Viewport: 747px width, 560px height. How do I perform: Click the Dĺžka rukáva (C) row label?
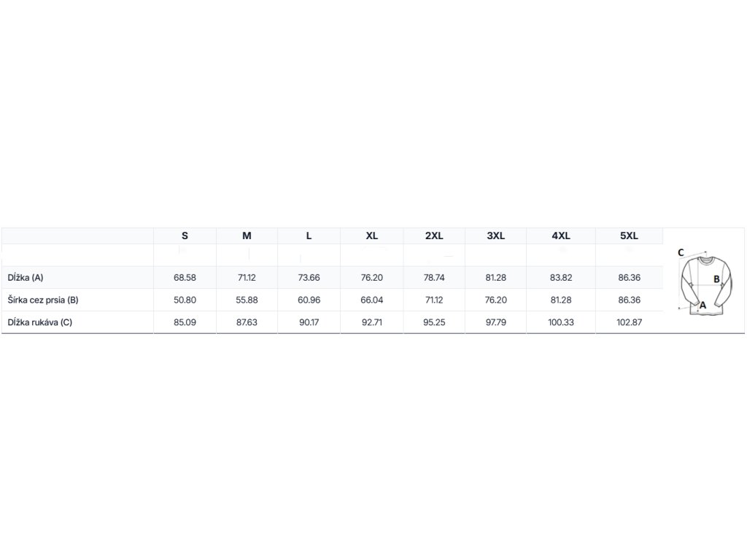point(39,322)
